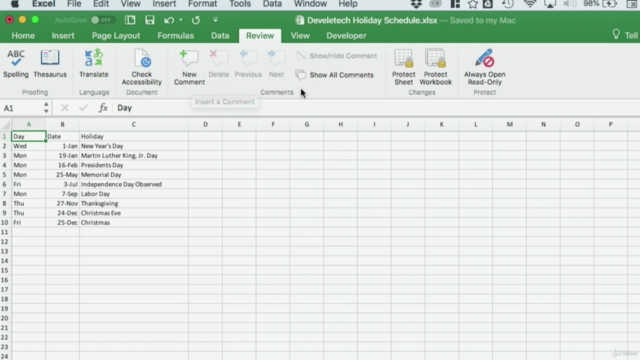Click the Dropbox menu bar icon
The height and width of the screenshot is (360, 640).
[416, 4]
